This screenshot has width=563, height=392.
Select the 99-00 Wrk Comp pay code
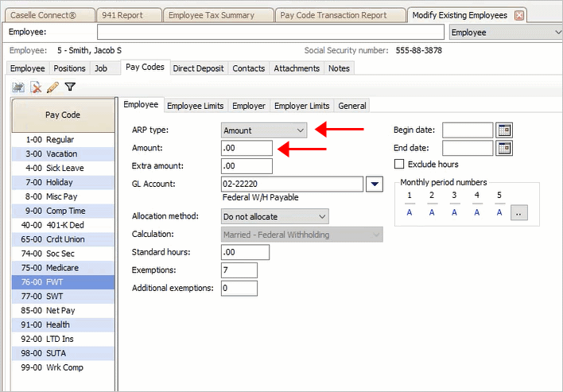tap(63, 367)
